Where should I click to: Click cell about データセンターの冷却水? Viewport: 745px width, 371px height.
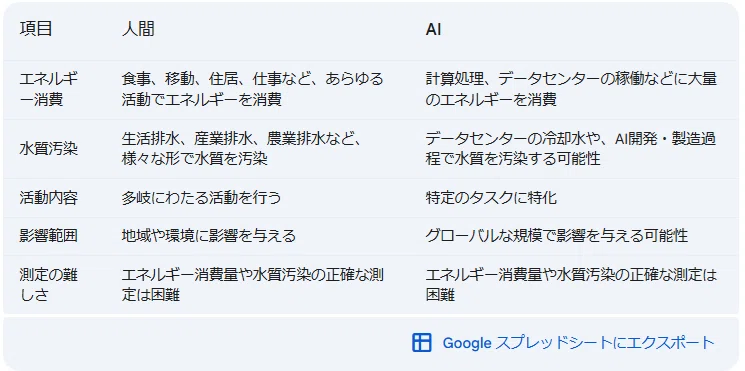point(571,149)
